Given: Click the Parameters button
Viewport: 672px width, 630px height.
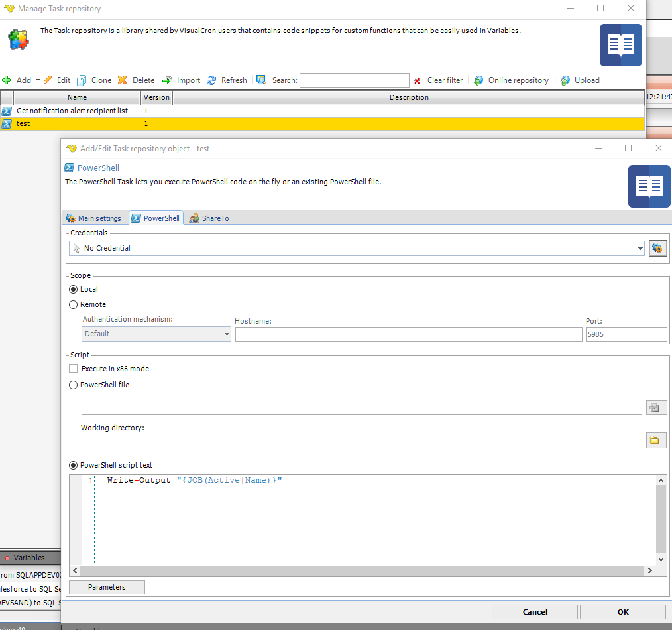Looking at the screenshot, I should pyautogui.click(x=107, y=587).
